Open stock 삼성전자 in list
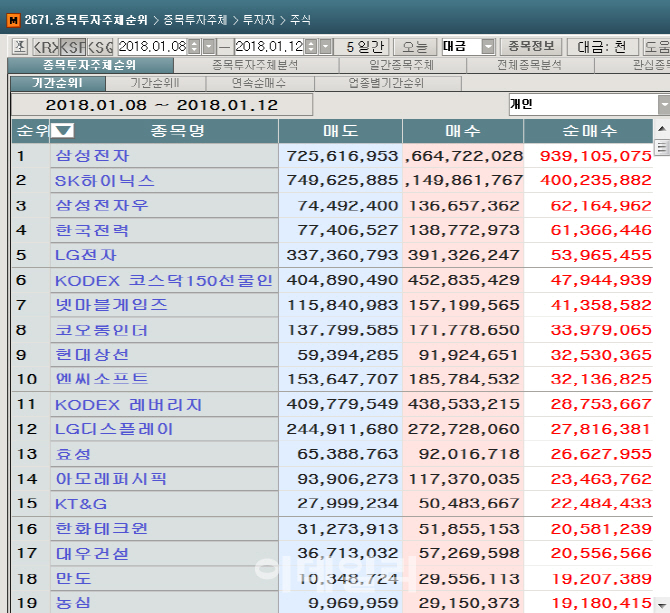This screenshot has height=613, width=670. tap(92, 155)
